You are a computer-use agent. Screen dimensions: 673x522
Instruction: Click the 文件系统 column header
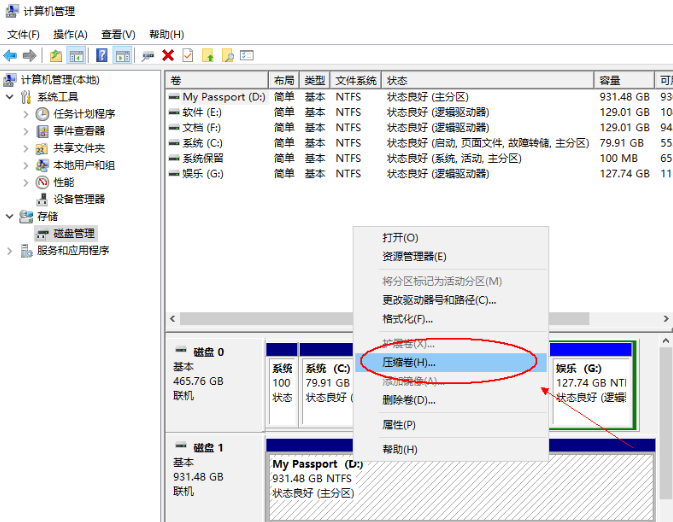(355, 80)
